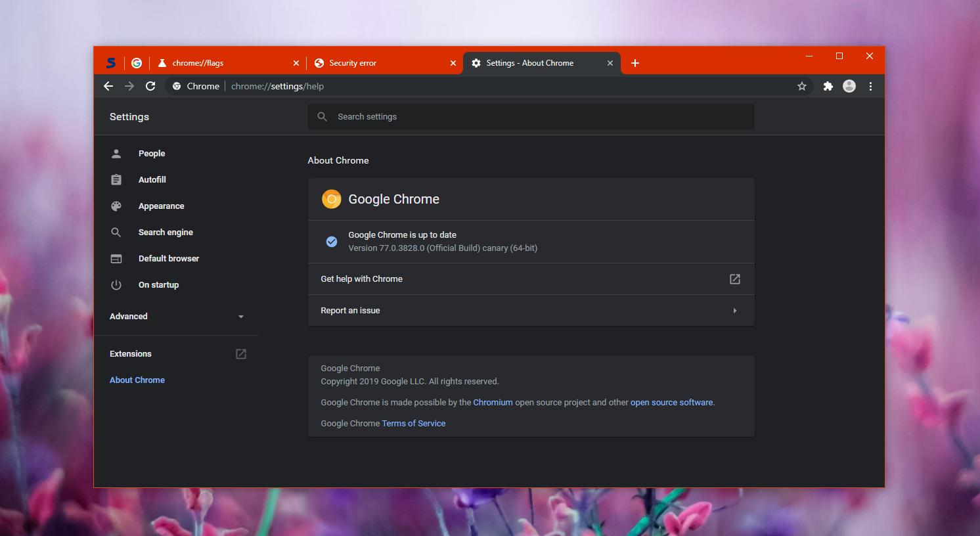Viewport: 980px width, 536px height.
Task: Open the Extensions puzzle icon in toolbar
Action: 828,86
